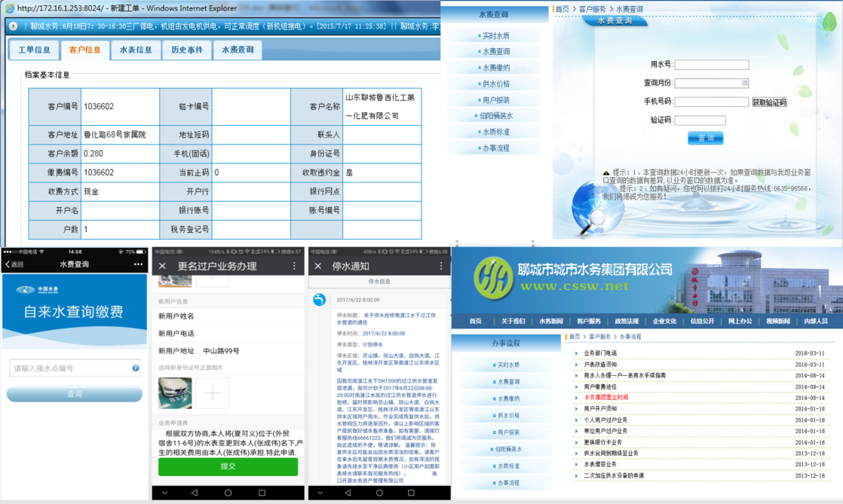Open the vertical dots menu of 更名过户业务办理
This screenshot has width=843, height=504.
tap(294, 266)
